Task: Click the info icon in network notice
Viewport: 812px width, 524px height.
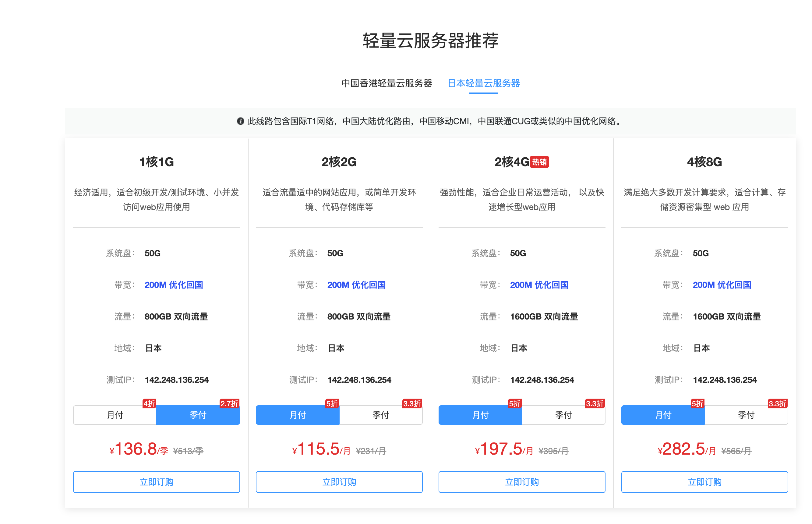Action: (x=240, y=121)
